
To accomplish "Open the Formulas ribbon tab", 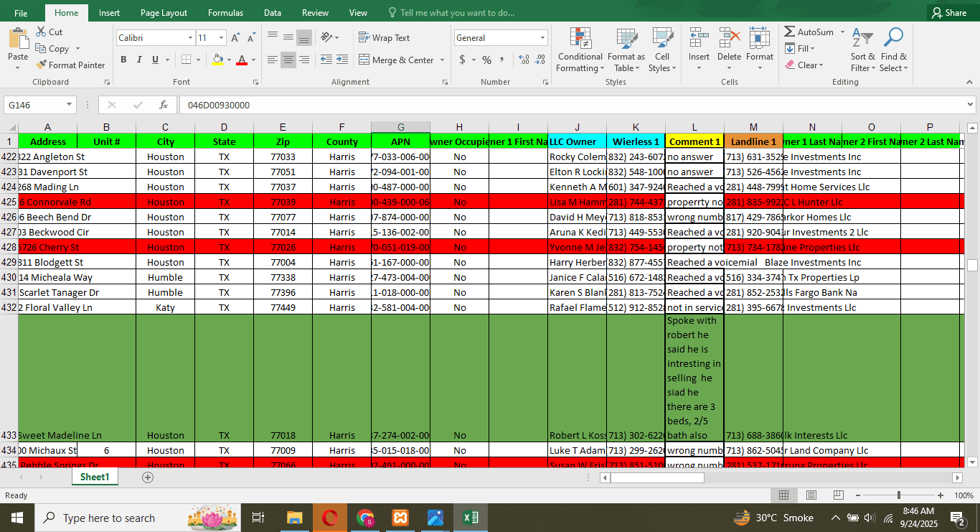I will [x=225, y=13].
